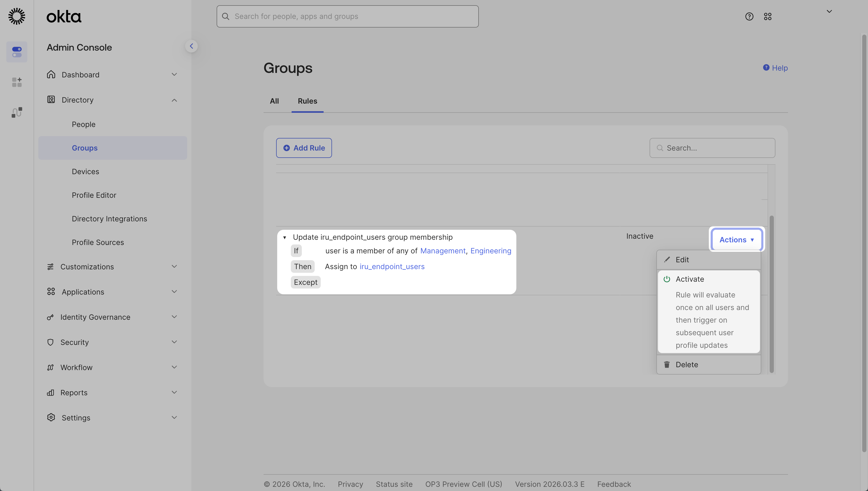
Task: Click the rules list vertical scrollbar
Action: pyautogui.click(x=771, y=294)
